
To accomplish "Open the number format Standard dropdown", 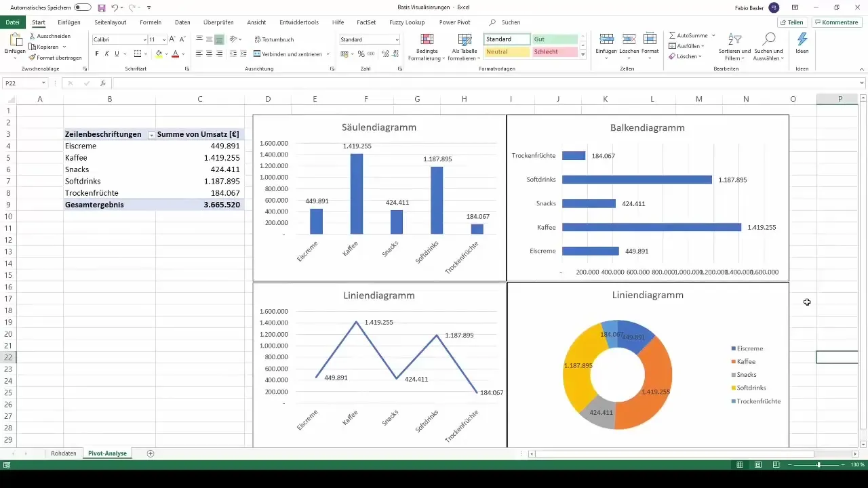I will 397,40.
